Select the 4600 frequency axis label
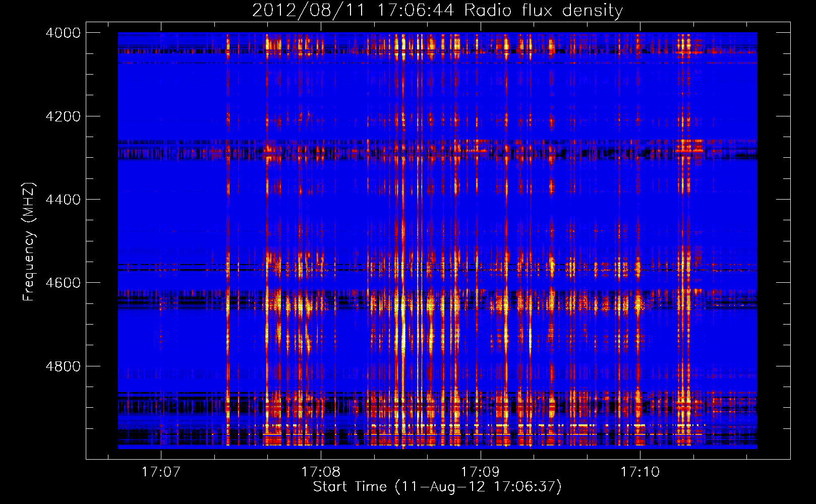 (63, 283)
